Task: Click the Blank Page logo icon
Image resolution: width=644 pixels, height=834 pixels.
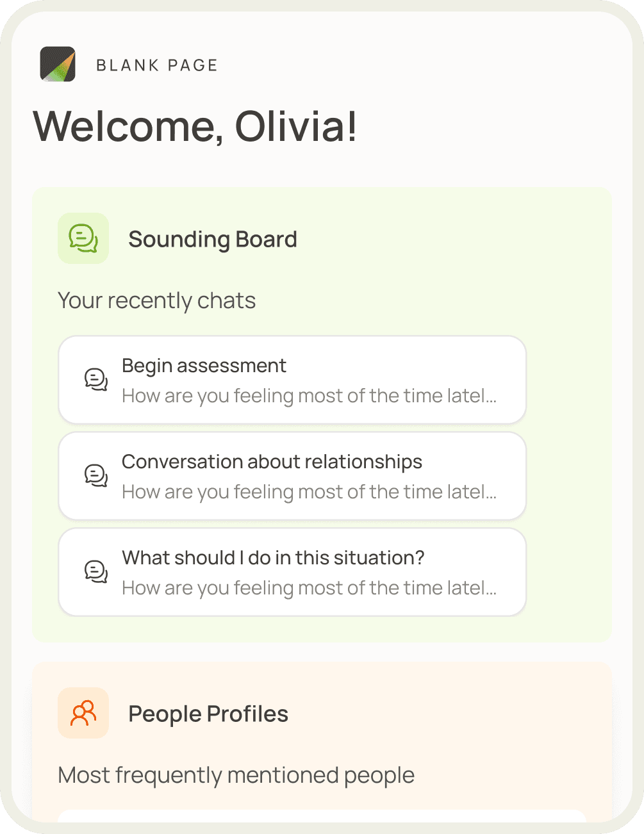Action: 58,64
